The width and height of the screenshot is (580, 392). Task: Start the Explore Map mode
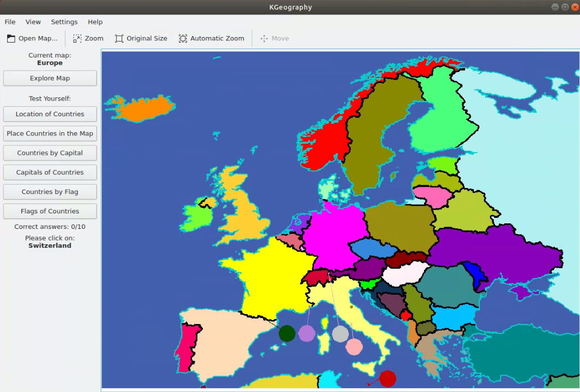point(50,78)
